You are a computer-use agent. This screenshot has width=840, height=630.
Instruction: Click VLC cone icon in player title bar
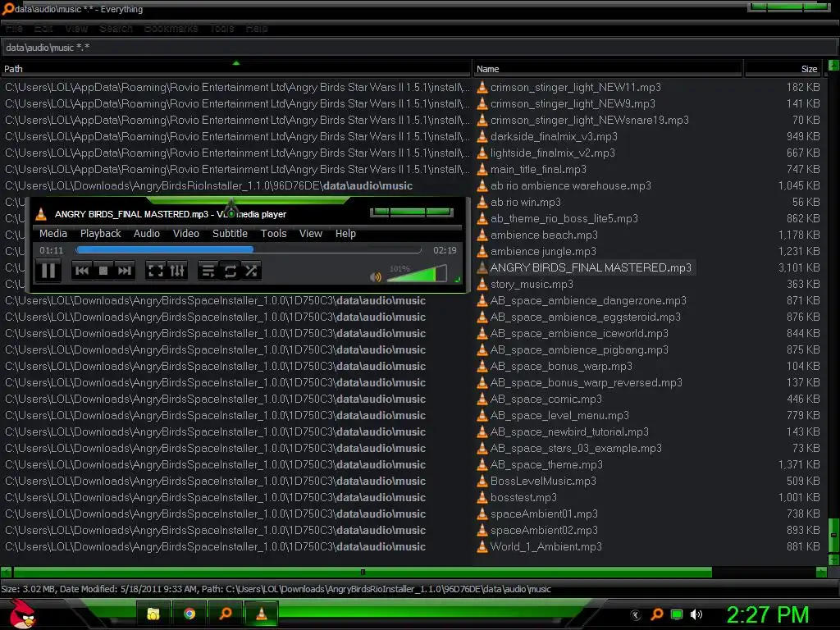(x=41, y=214)
